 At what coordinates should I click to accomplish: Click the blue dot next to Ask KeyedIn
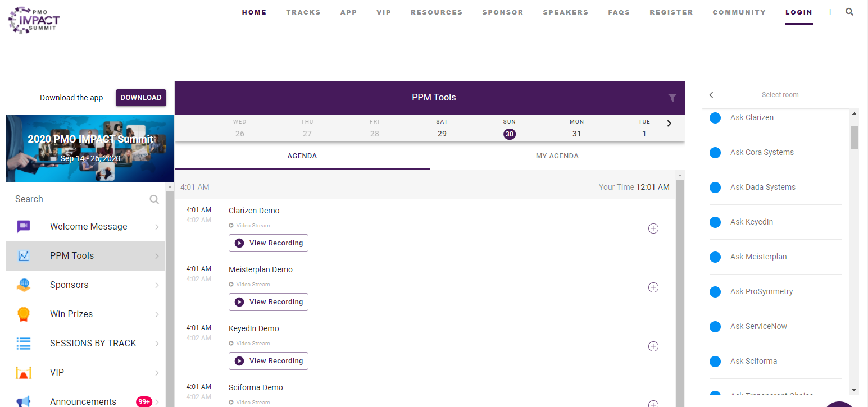tap(715, 222)
